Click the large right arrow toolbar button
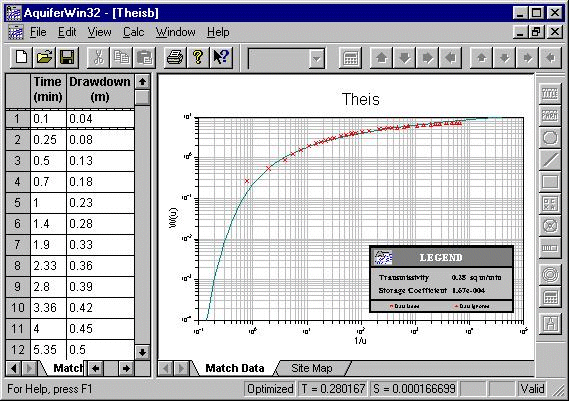 click(x=427, y=57)
